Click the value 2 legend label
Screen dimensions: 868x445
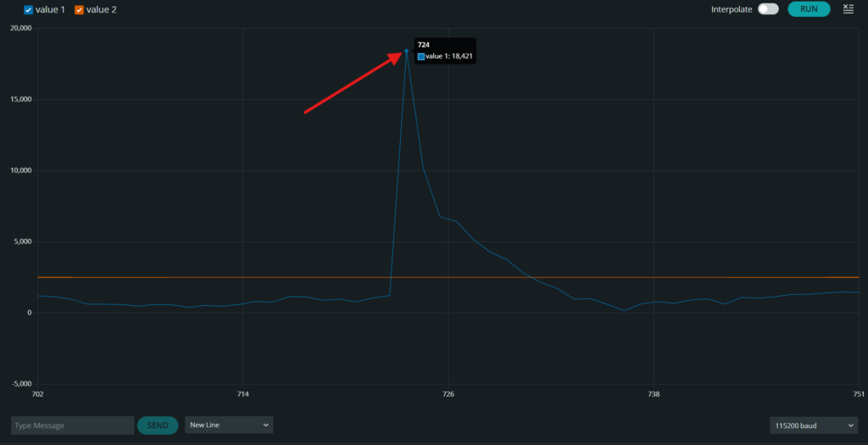pos(102,9)
